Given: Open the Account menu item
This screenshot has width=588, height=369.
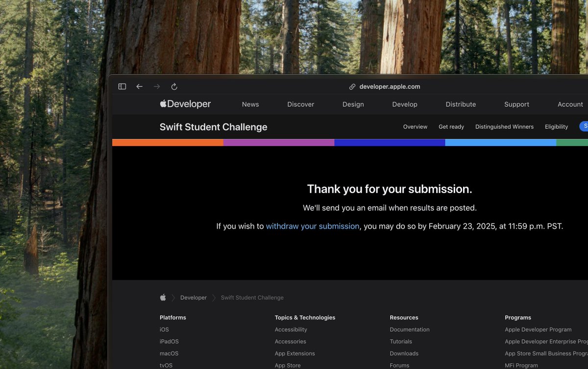Looking at the screenshot, I should (570, 104).
